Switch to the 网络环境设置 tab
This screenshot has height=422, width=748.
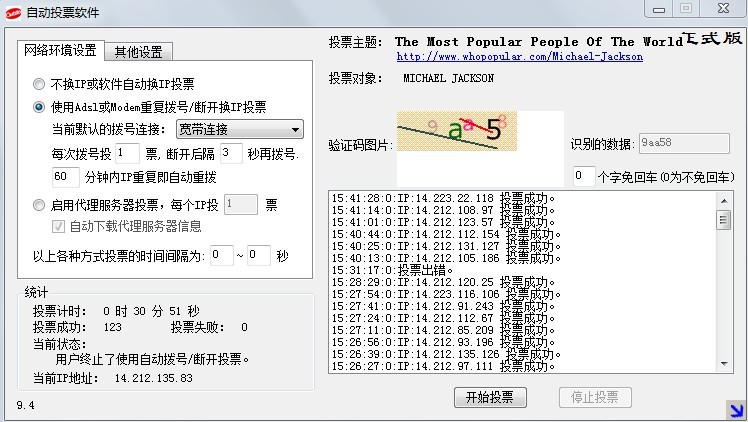point(61,50)
